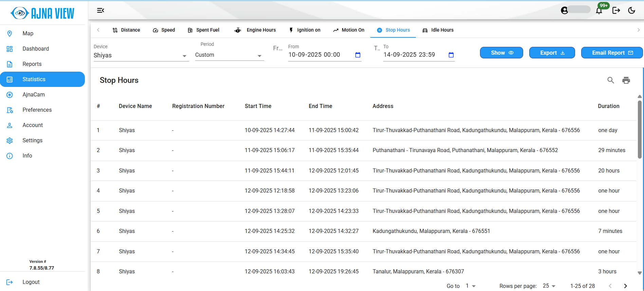Open the notifications bell

[599, 11]
